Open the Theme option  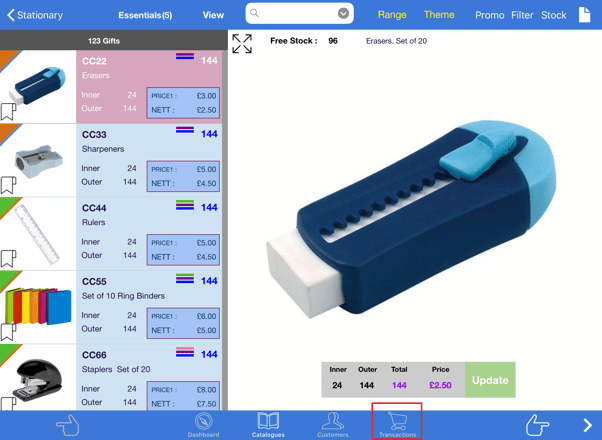pos(439,15)
